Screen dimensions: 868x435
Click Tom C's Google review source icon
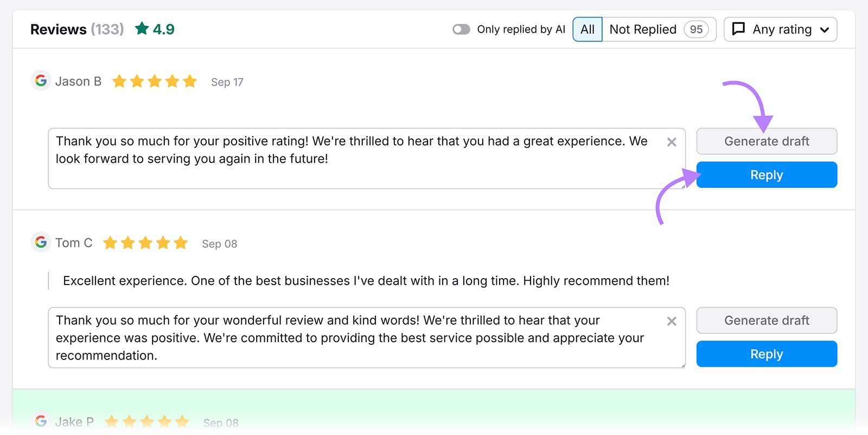coord(41,242)
